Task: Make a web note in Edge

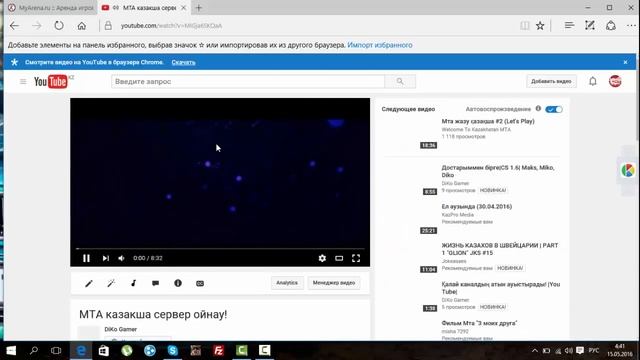Action: click(x=589, y=26)
